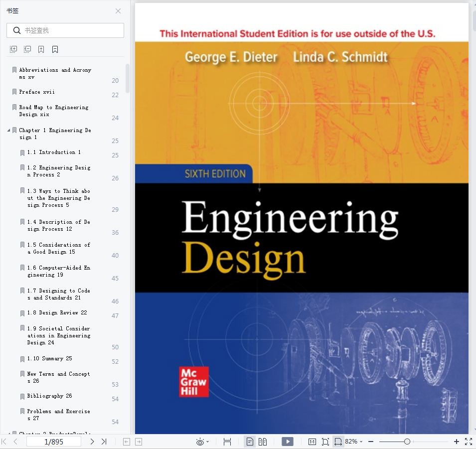
Task: Open Road Map to Engineering Design bookmark
Action: tap(54, 111)
